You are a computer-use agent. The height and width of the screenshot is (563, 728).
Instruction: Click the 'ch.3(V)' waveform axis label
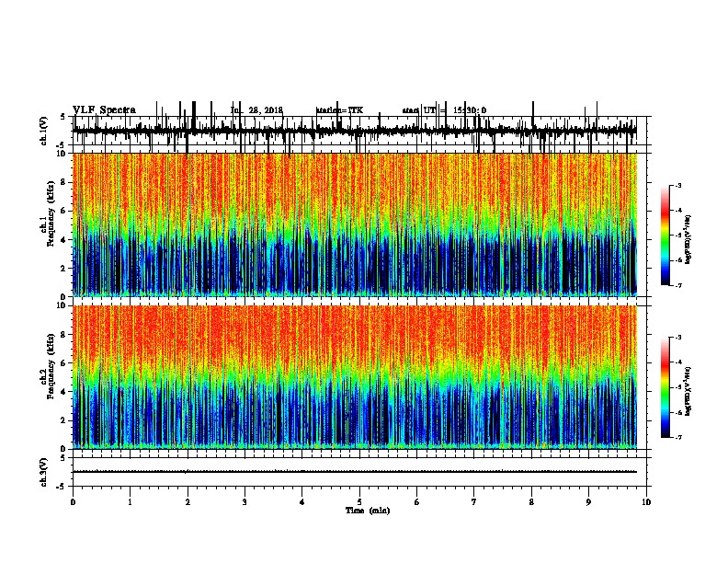(44, 472)
